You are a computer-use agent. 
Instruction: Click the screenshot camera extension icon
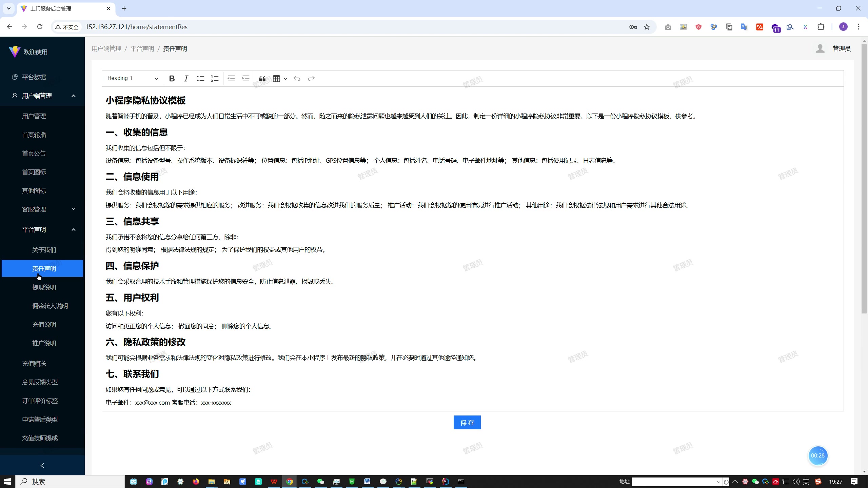click(x=668, y=27)
